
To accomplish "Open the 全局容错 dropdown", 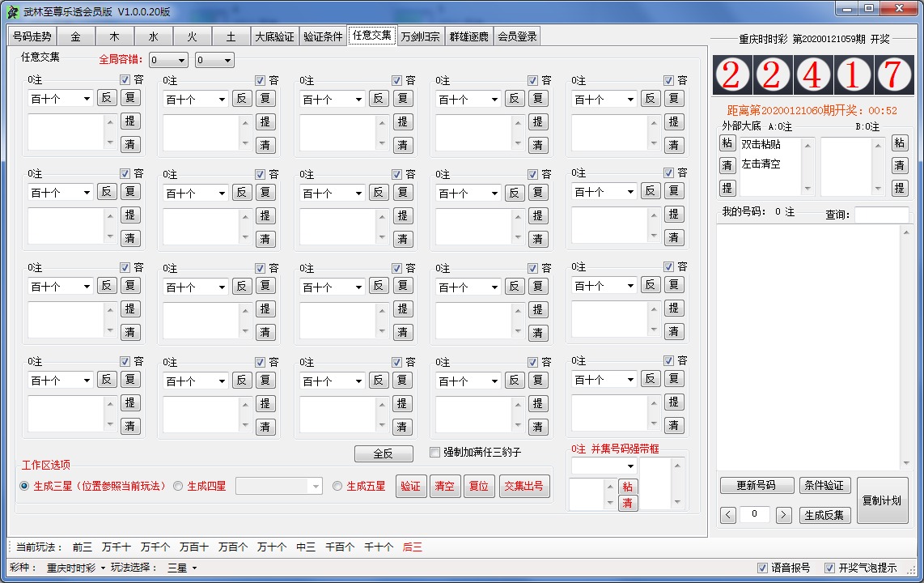I will tap(168, 59).
